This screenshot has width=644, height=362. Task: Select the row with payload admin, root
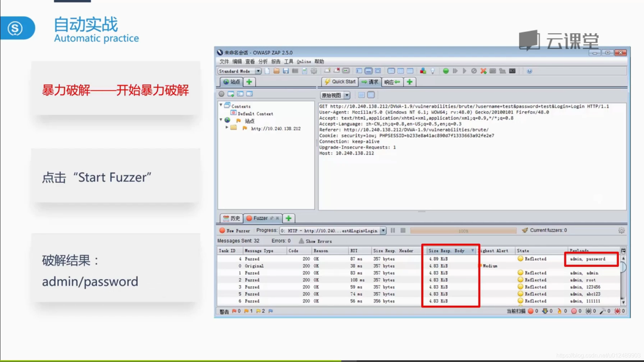click(419, 280)
